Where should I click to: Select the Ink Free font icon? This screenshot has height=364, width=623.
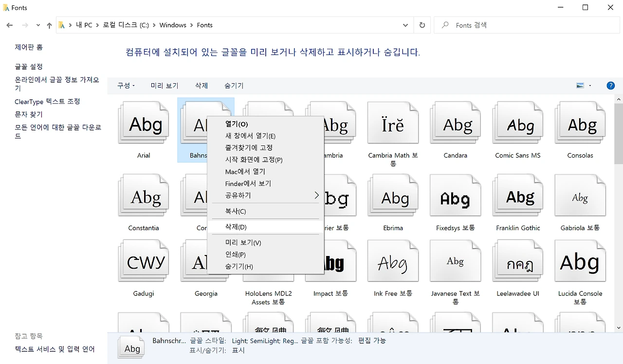point(393,261)
